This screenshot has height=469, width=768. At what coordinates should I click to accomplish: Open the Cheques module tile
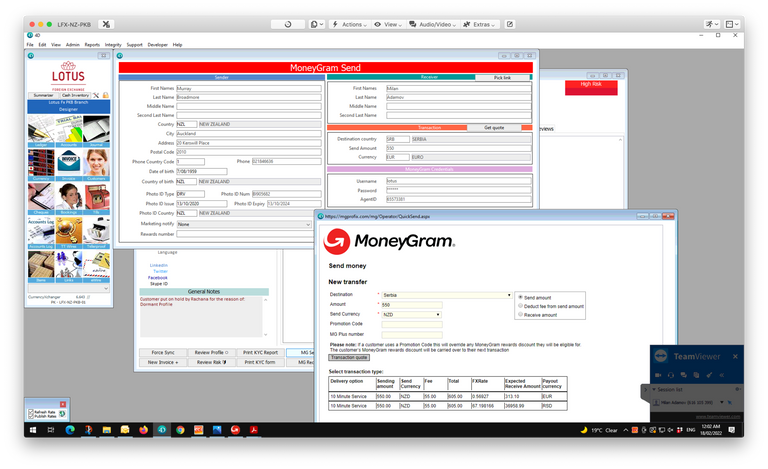41,199
